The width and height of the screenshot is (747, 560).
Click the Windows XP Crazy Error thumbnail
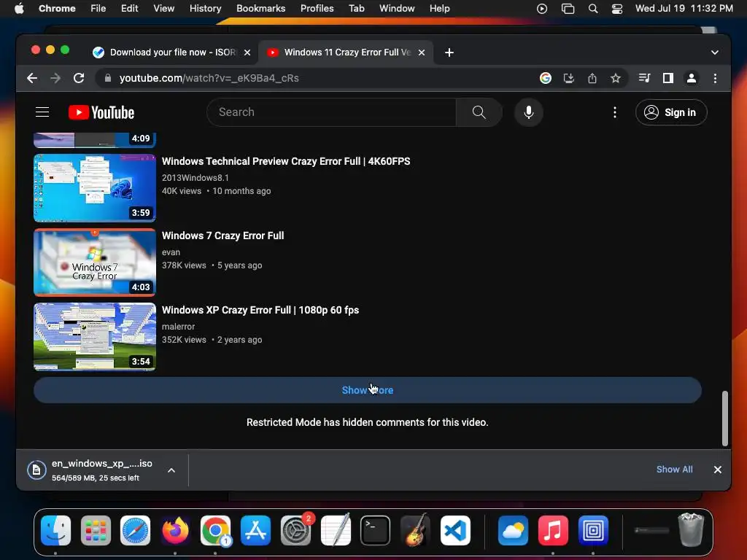pyautogui.click(x=95, y=337)
